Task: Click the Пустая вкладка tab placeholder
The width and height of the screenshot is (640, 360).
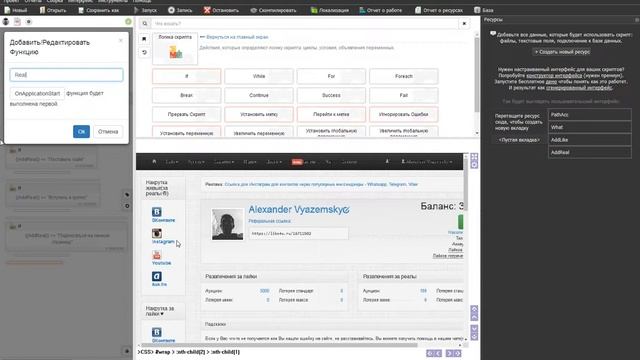Action: click(x=519, y=140)
